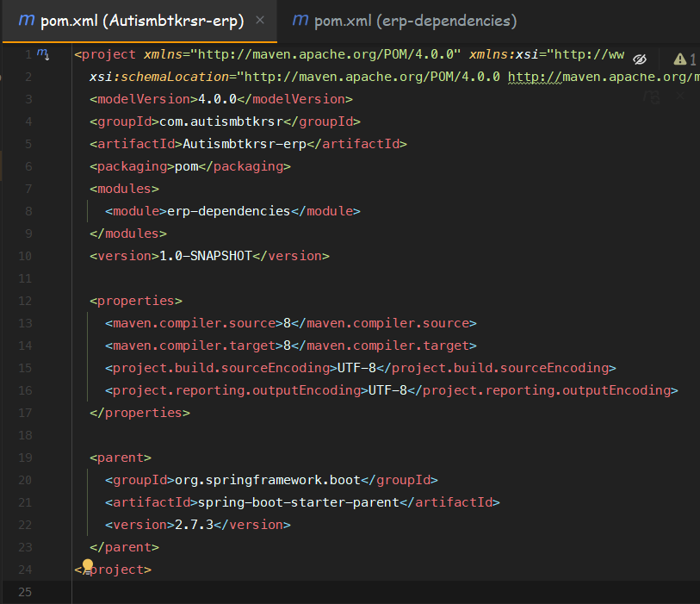Click UTF-8 in project.build.sourceEncoding line
This screenshot has height=604, width=700.
(x=356, y=368)
